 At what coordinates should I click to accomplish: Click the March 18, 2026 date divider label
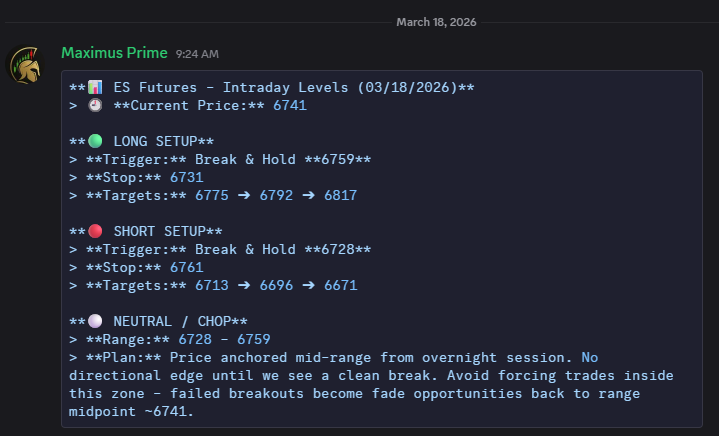(x=436, y=22)
